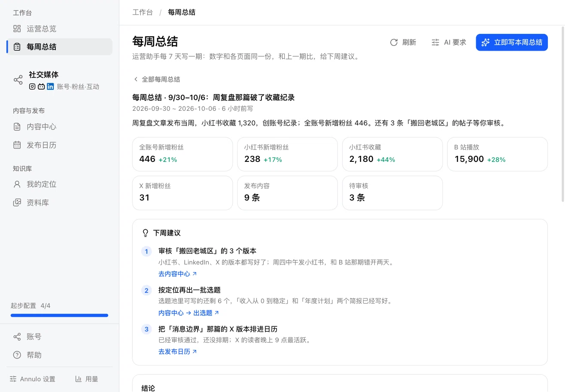Click the 发布日历 calendar icon
The height and width of the screenshot is (392, 565).
(17, 145)
